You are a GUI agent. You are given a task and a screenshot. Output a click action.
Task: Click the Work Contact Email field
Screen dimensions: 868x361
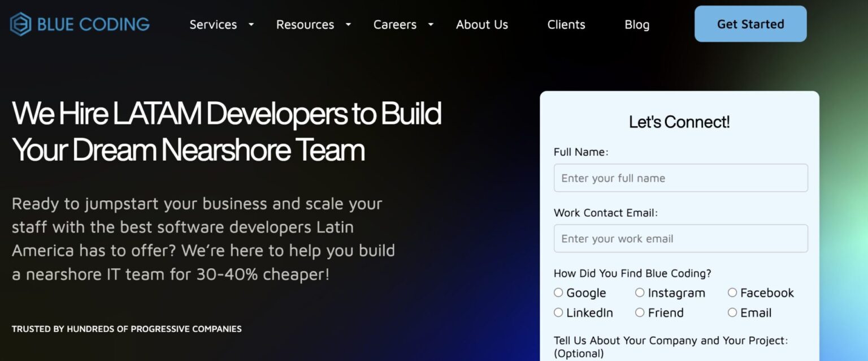[680, 239]
